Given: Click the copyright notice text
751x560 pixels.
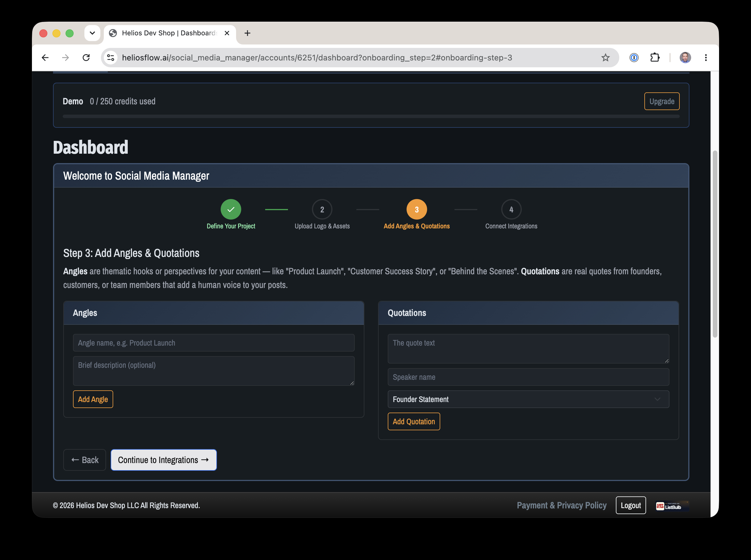Looking at the screenshot, I should tap(126, 505).
